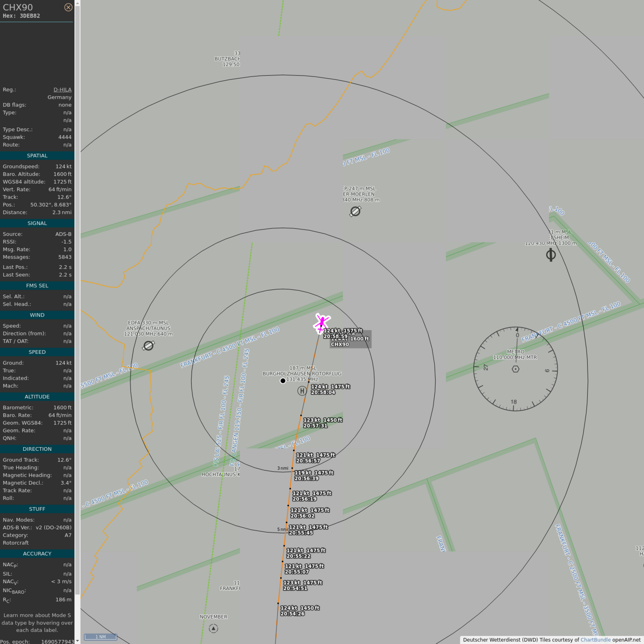Viewport: 644px width, 644px height.
Task: Click the Ober-Moerlen airfield symbol
Action: tap(356, 211)
